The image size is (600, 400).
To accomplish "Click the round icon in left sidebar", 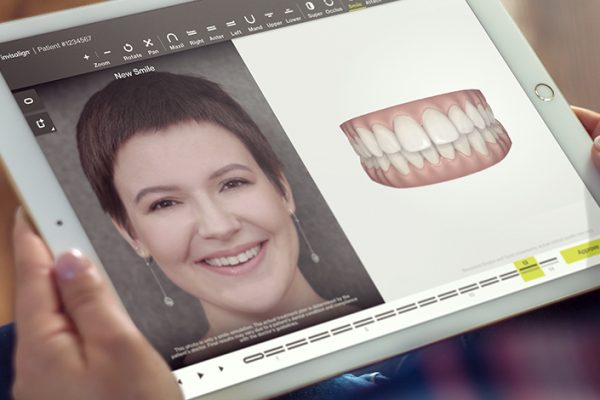I will point(27,101).
